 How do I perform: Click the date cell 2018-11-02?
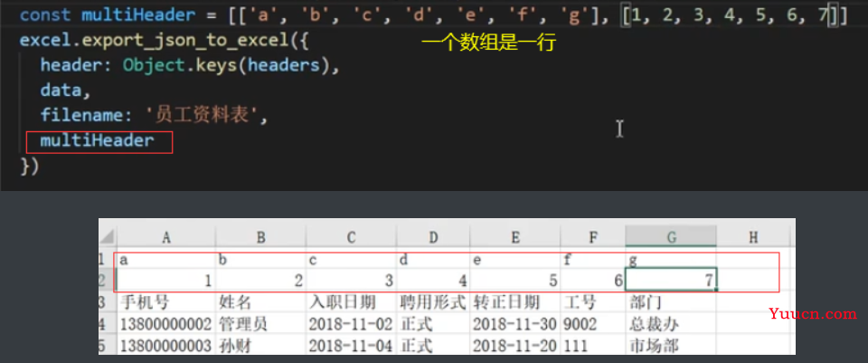point(351,324)
